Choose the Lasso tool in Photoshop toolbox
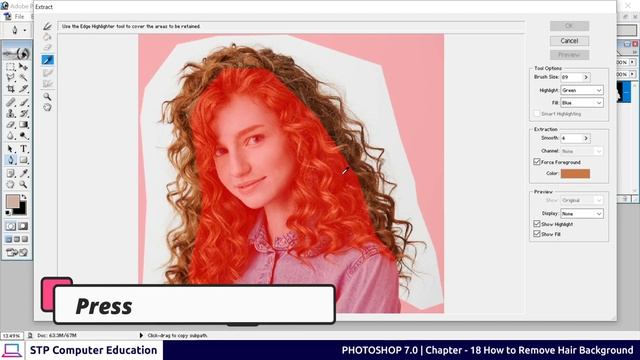 (x=11, y=78)
